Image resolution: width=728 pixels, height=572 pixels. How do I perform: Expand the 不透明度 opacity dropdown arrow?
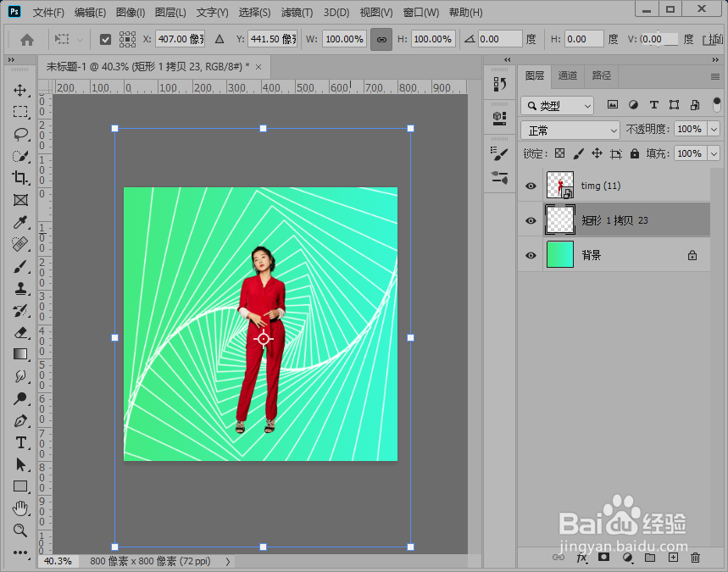(714, 130)
